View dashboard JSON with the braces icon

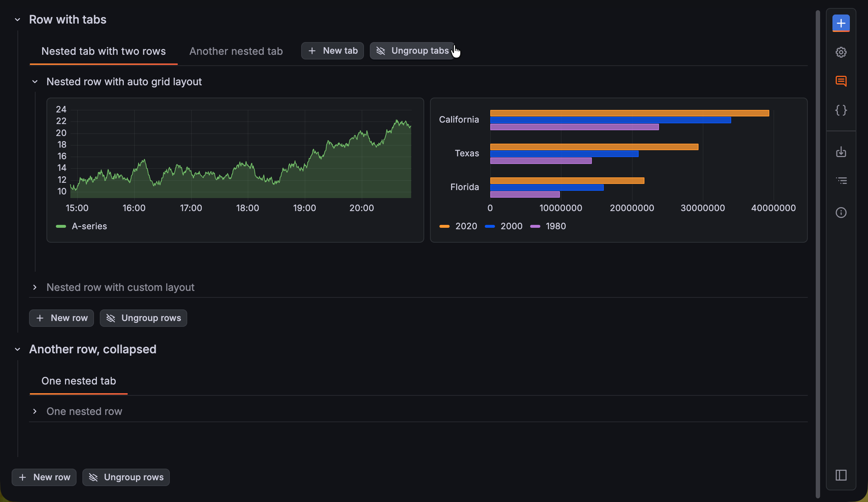(841, 110)
